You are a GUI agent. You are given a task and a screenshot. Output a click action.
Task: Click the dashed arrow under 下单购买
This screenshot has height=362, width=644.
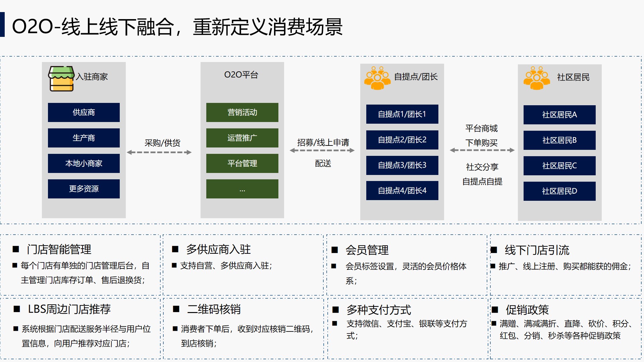(x=482, y=150)
